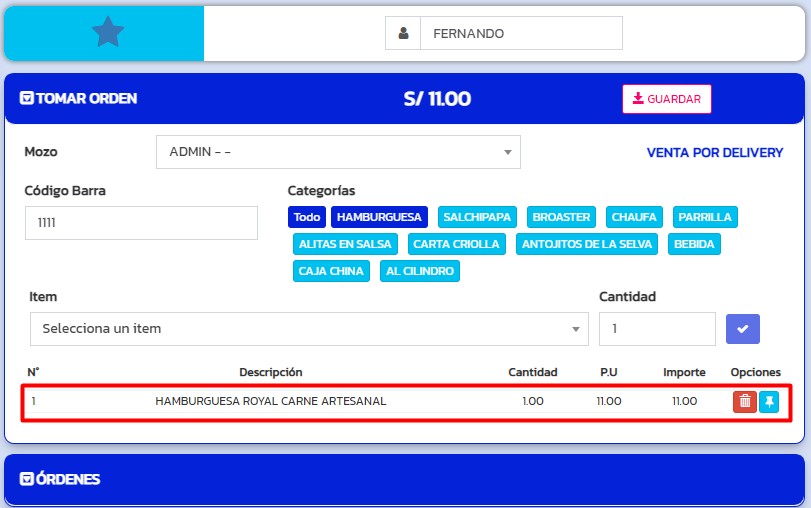Delete the hamburguesa item with trash icon

(744, 402)
